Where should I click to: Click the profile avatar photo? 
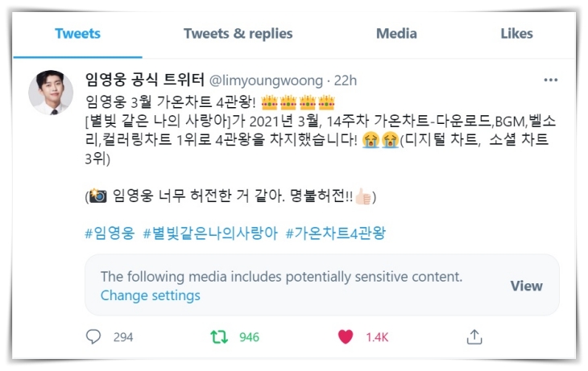click(x=51, y=93)
